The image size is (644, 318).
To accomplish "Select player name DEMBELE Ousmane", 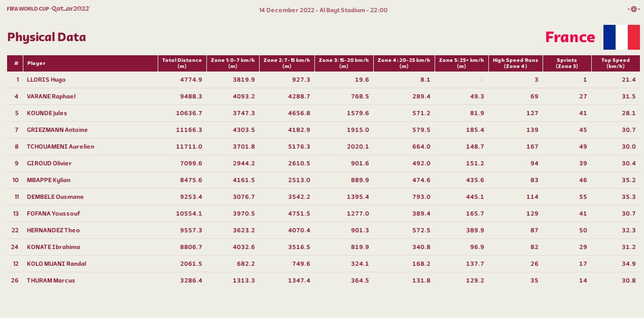I will (x=55, y=197).
